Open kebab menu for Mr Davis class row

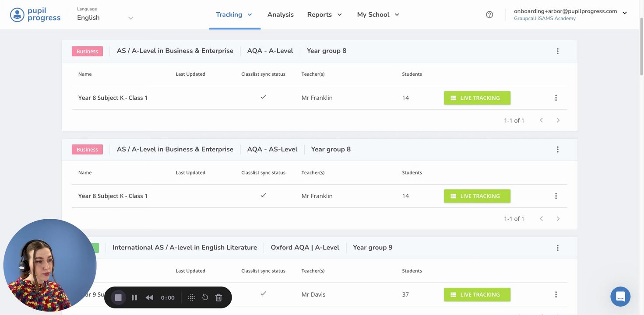pyautogui.click(x=556, y=294)
